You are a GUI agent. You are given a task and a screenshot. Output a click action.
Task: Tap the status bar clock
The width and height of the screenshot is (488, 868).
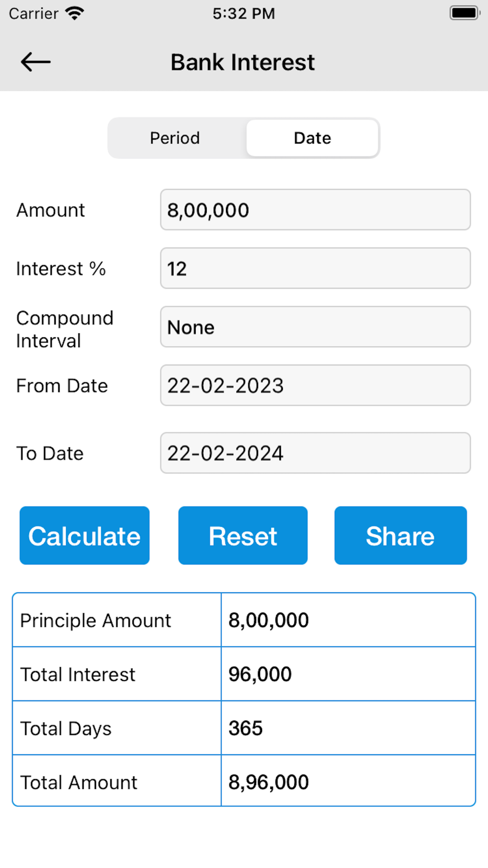tap(244, 13)
